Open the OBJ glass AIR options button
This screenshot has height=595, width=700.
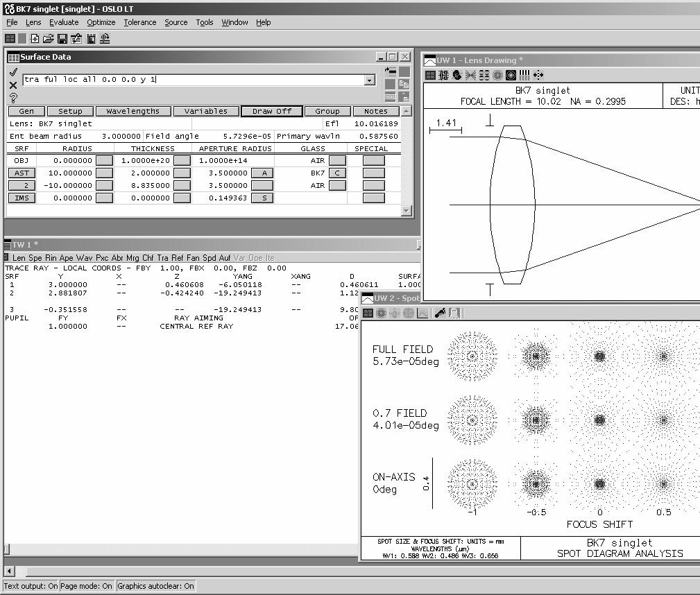(337, 161)
